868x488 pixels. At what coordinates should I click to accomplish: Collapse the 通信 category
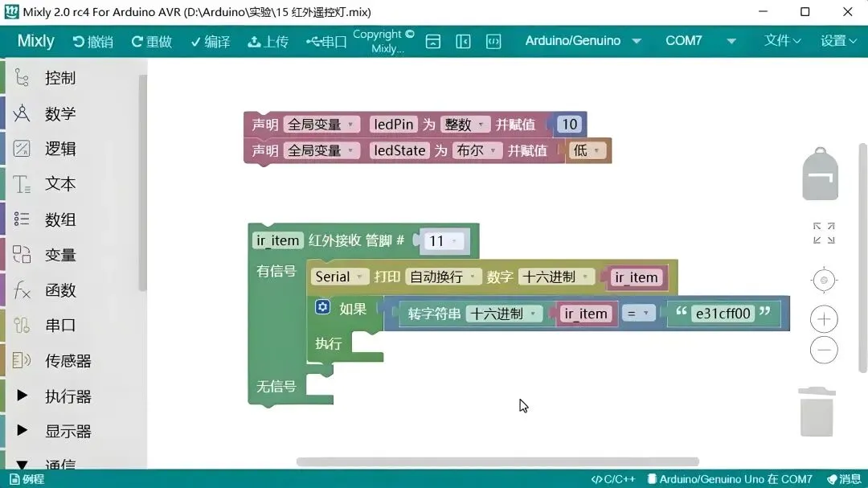pyautogui.click(x=22, y=464)
